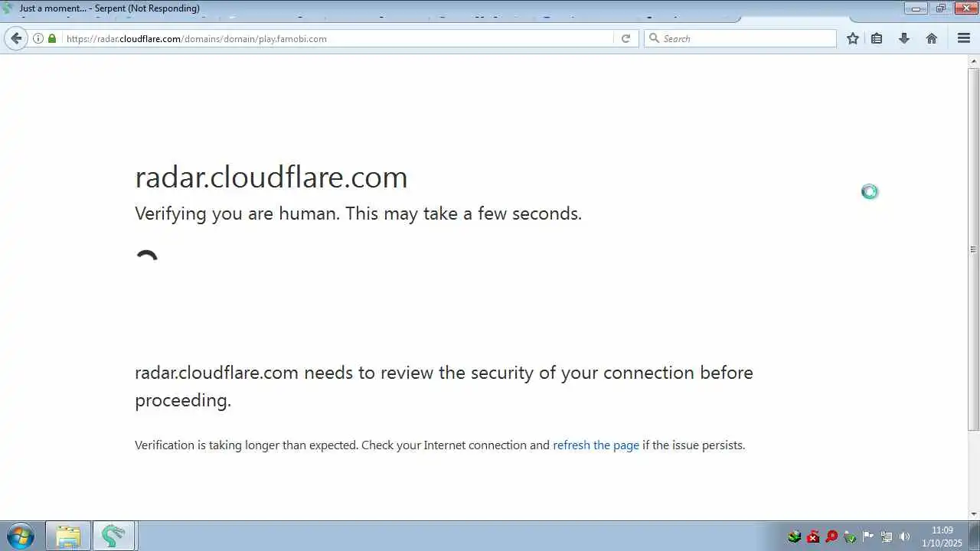Close the Serpent browser window
The image size is (980, 551).
point(965,8)
